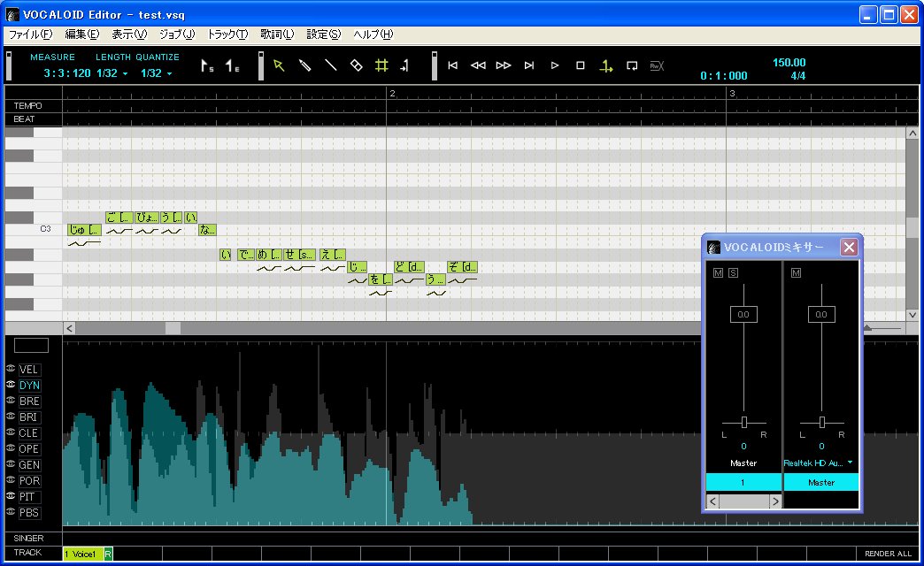This screenshot has width=924, height=566.
Task: Show the PIT pitch bend parameter
Action: pos(27,496)
